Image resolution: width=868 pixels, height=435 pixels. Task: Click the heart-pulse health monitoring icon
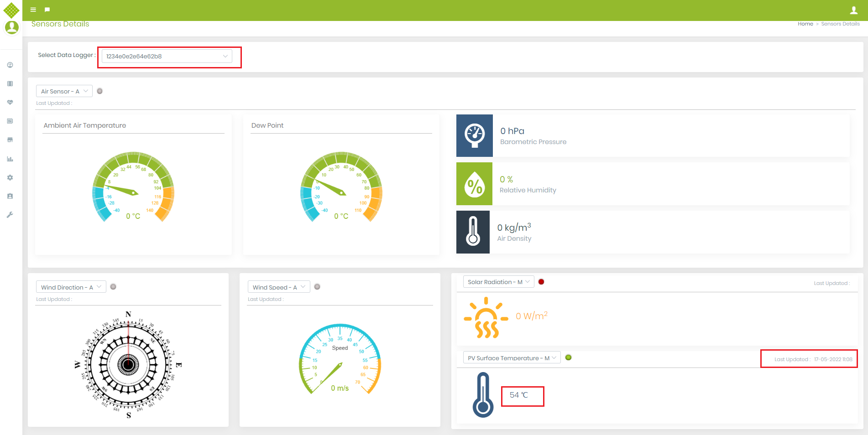coord(10,102)
